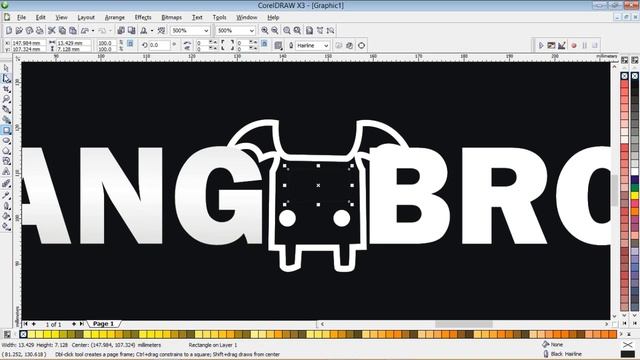Expand the Application Launcher dropdown arrow

click(152, 31)
